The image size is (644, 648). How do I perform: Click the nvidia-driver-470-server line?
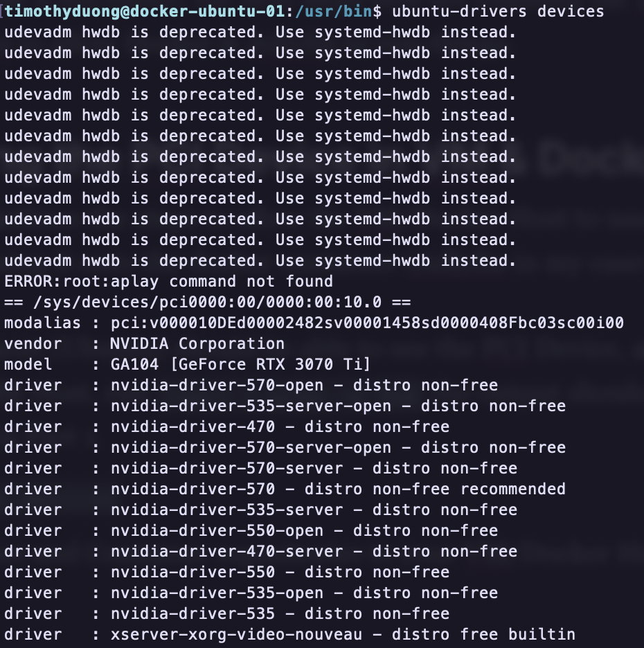coord(260,551)
